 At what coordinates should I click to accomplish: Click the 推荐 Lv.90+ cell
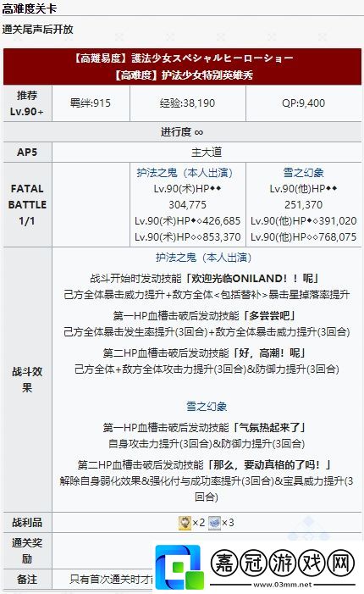click(27, 103)
